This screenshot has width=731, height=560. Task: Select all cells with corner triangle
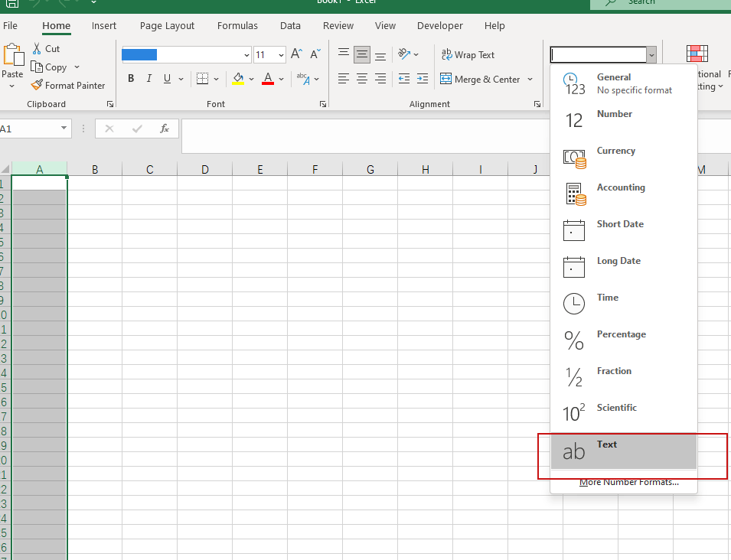coord(5,169)
